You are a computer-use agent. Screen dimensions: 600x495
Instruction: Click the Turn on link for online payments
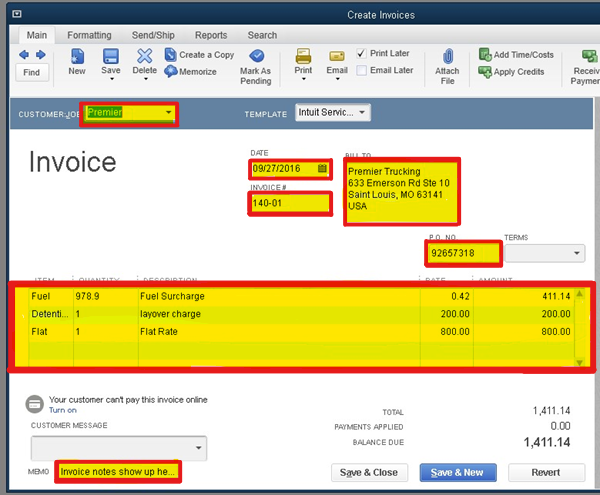click(x=63, y=410)
